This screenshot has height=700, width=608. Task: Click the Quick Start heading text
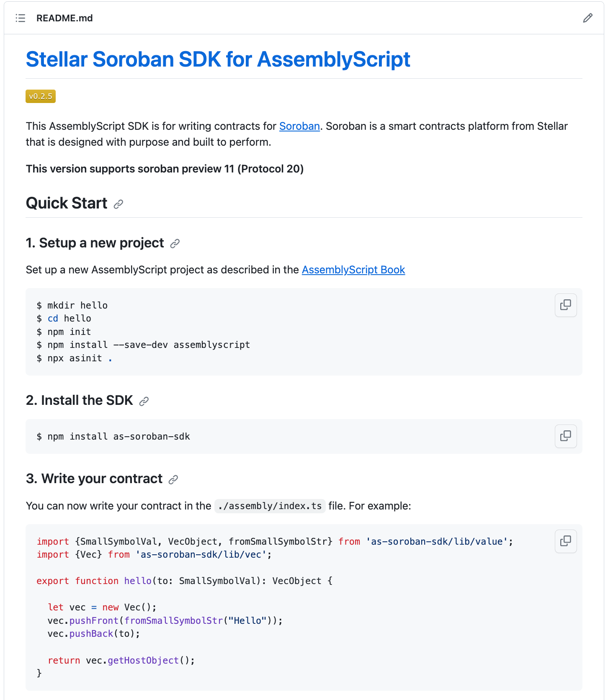(67, 203)
